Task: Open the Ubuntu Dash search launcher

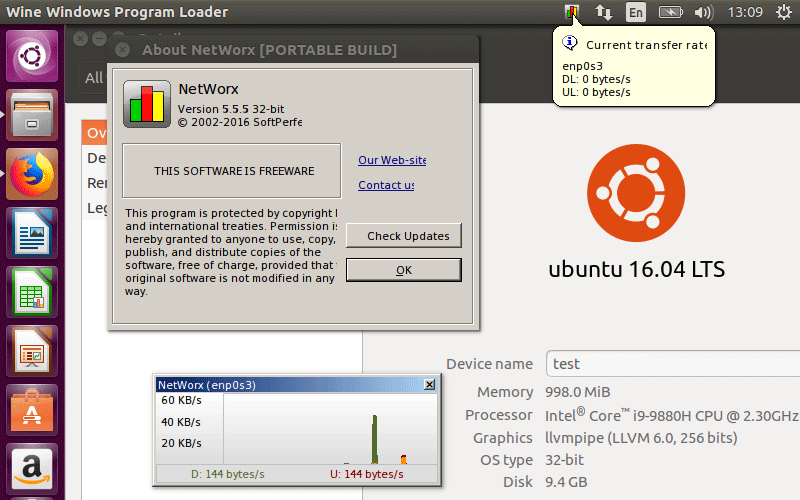Action: pos(32,56)
